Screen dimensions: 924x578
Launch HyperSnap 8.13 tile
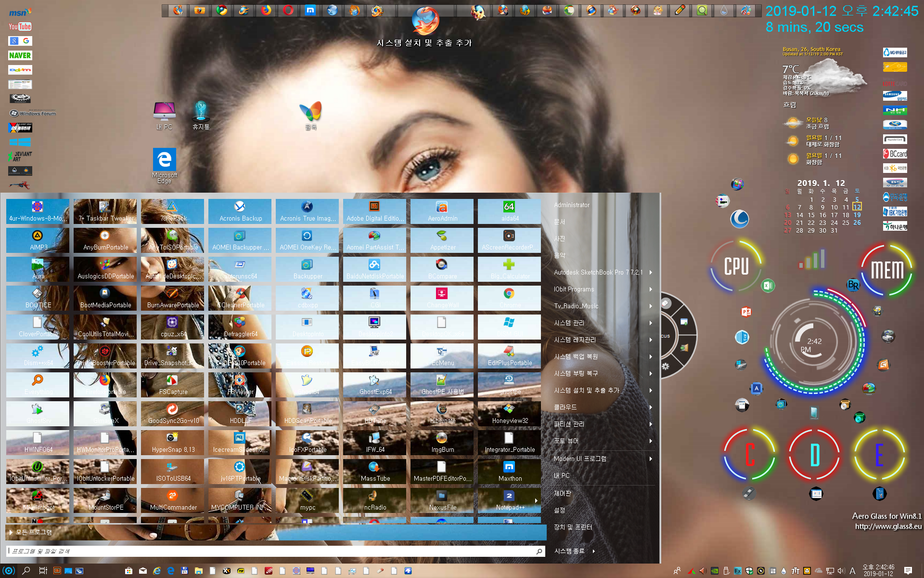click(x=172, y=443)
